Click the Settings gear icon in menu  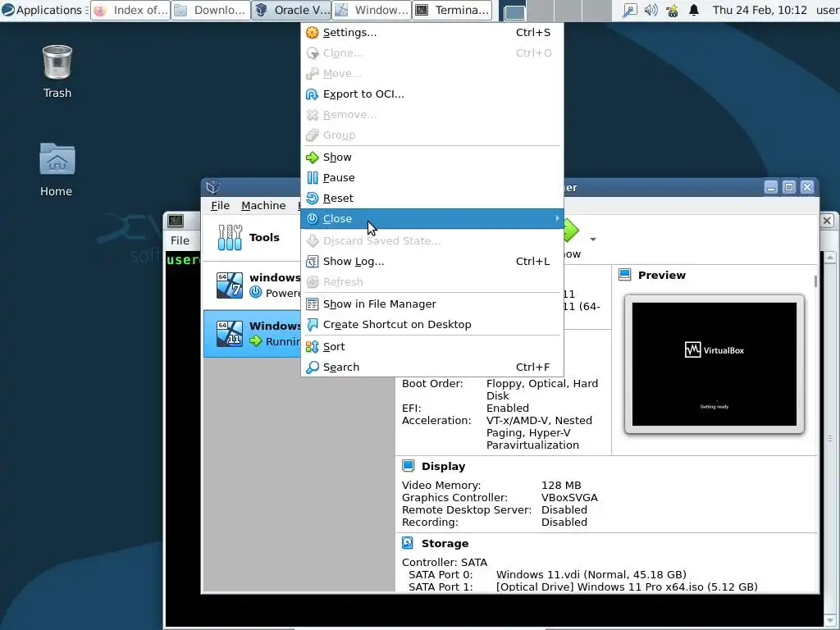313,33
